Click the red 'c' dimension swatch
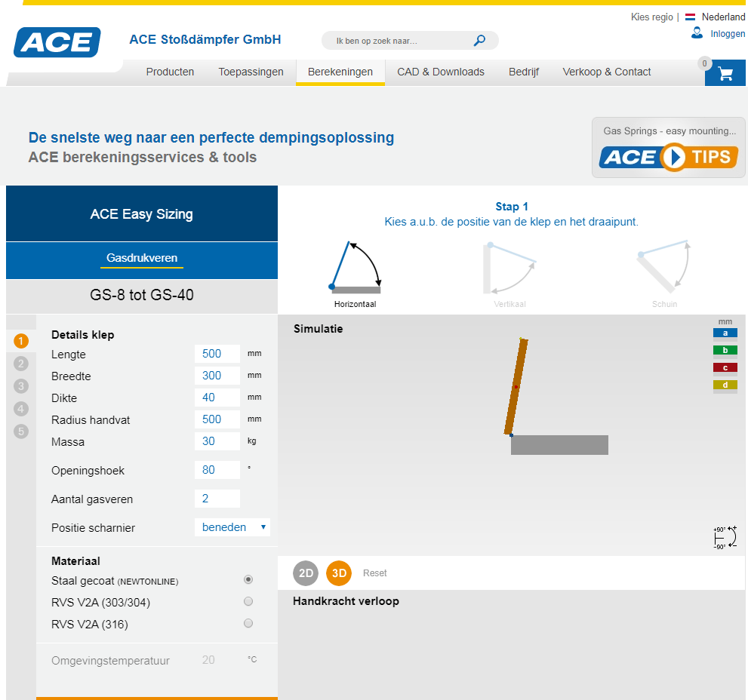 pyautogui.click(x=725, y=367)
